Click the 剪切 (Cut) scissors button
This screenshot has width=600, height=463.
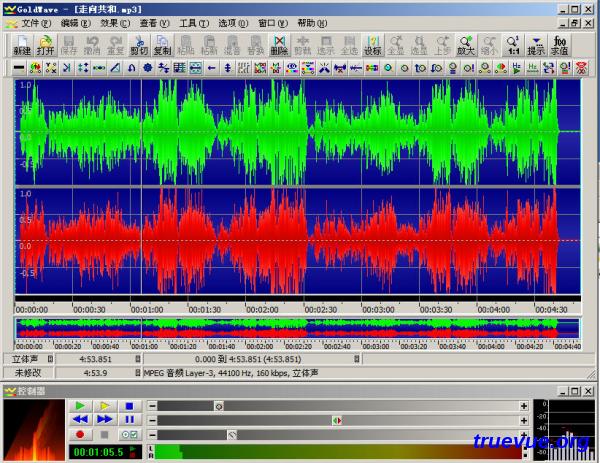coord(139,46)
